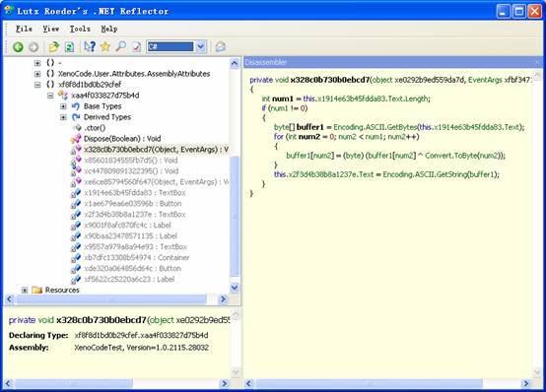The height and width of the screenshot is (392, 546).
Task: Click the .ctor() method icon
Action: 78,128
